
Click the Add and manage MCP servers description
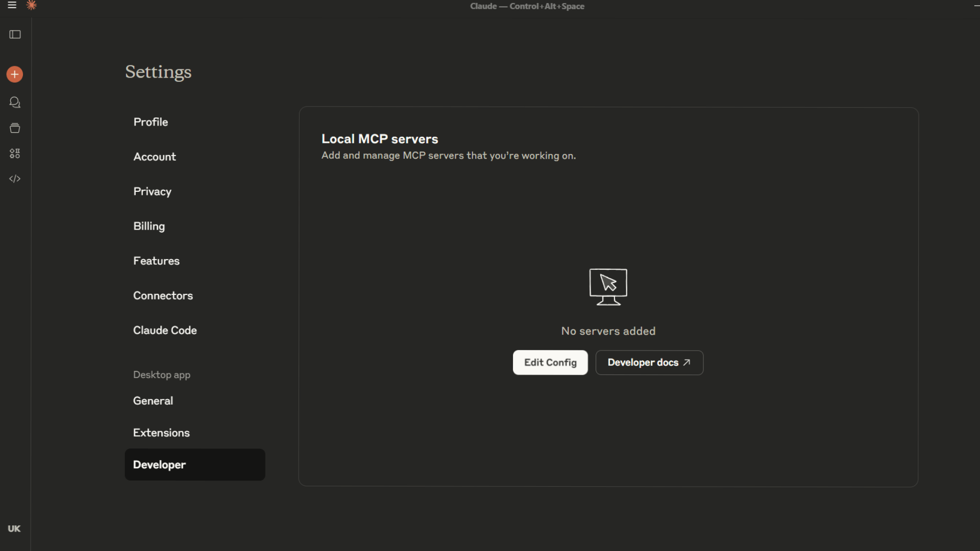coord(449,156)
